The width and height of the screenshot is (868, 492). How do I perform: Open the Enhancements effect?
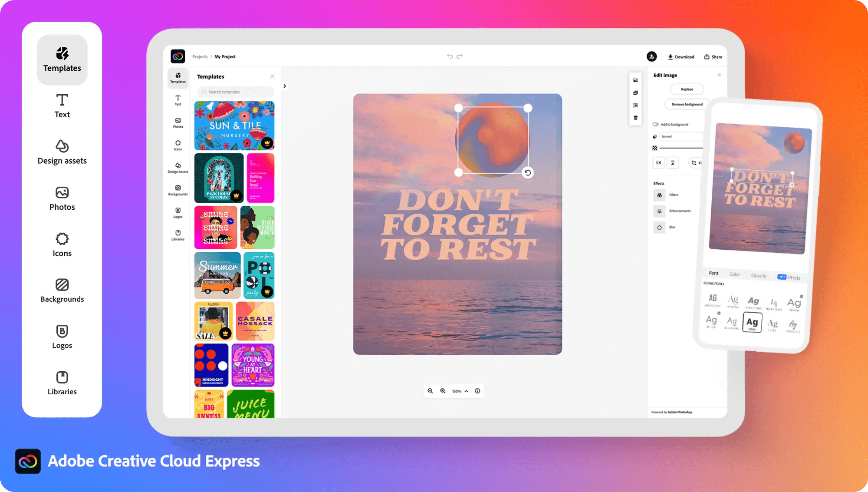[x=660, y=211]
